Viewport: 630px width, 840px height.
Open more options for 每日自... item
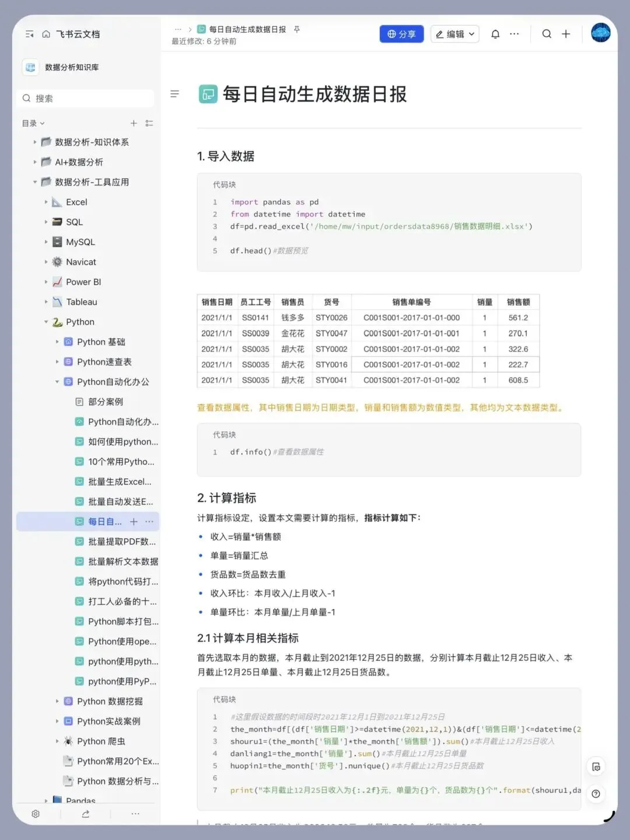(x=149, y=521)
